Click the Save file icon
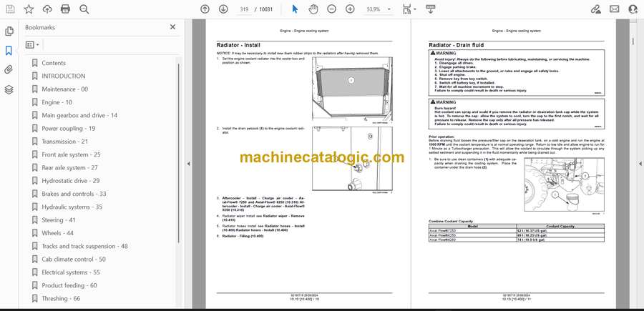This screenshot has width=644, height=311. 10,9
